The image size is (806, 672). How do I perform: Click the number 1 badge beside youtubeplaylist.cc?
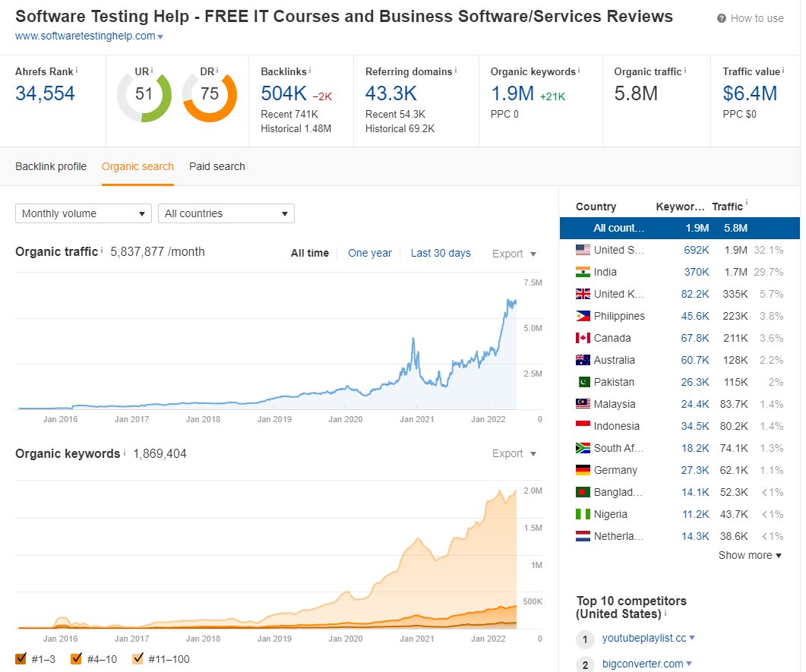pos(585,639)
